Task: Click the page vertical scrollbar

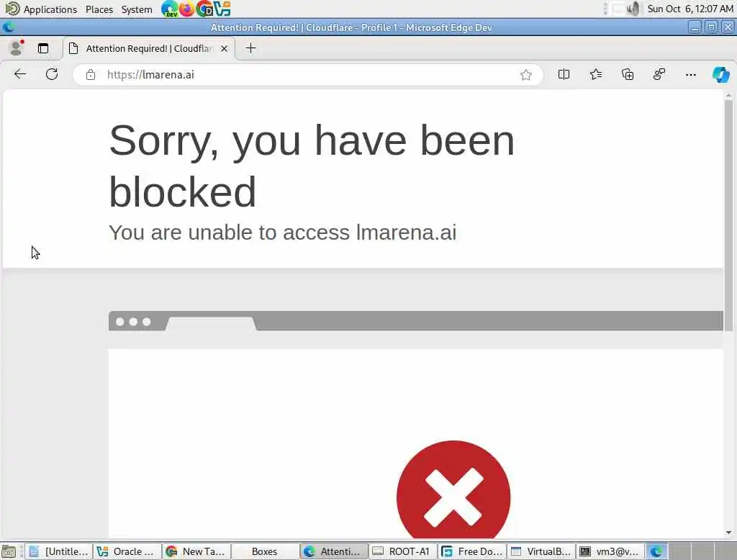Action: point(728,314)
